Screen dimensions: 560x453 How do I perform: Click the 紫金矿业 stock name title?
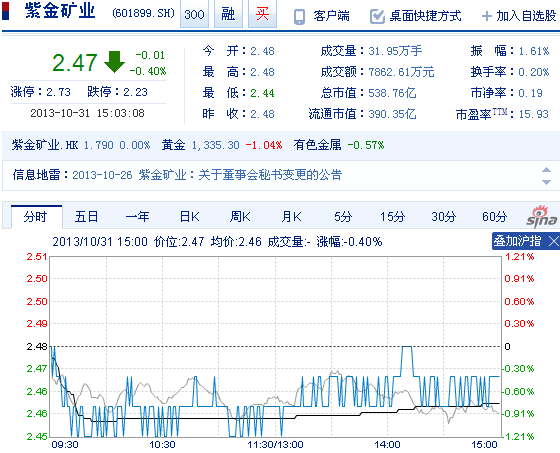coord(60,11)
